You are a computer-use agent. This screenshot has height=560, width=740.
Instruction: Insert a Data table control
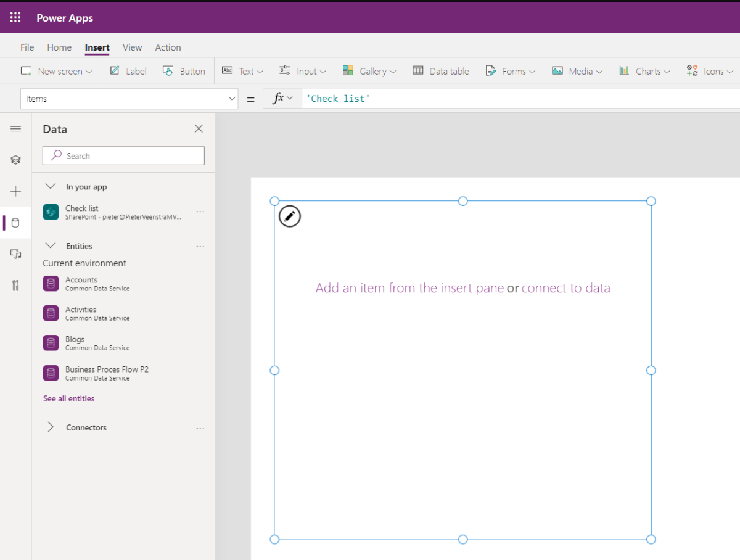(441, 71)
